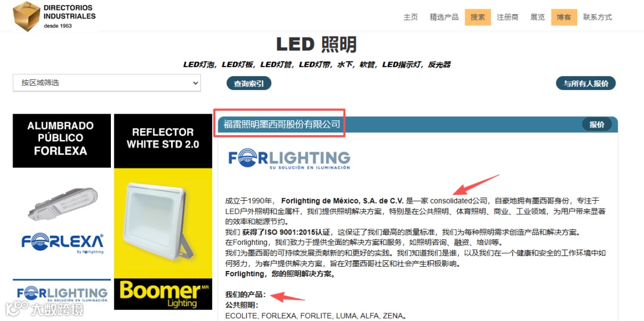Click the 与所有人报价 button

(x=586, y=83)
